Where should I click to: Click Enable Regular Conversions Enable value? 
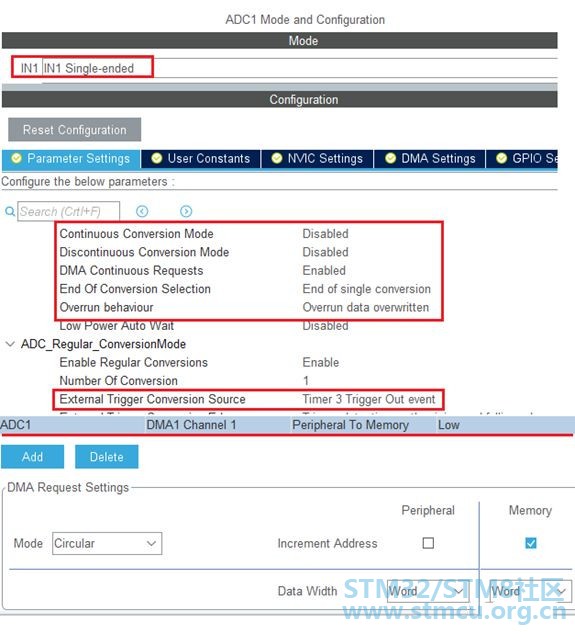click(321, 362)
